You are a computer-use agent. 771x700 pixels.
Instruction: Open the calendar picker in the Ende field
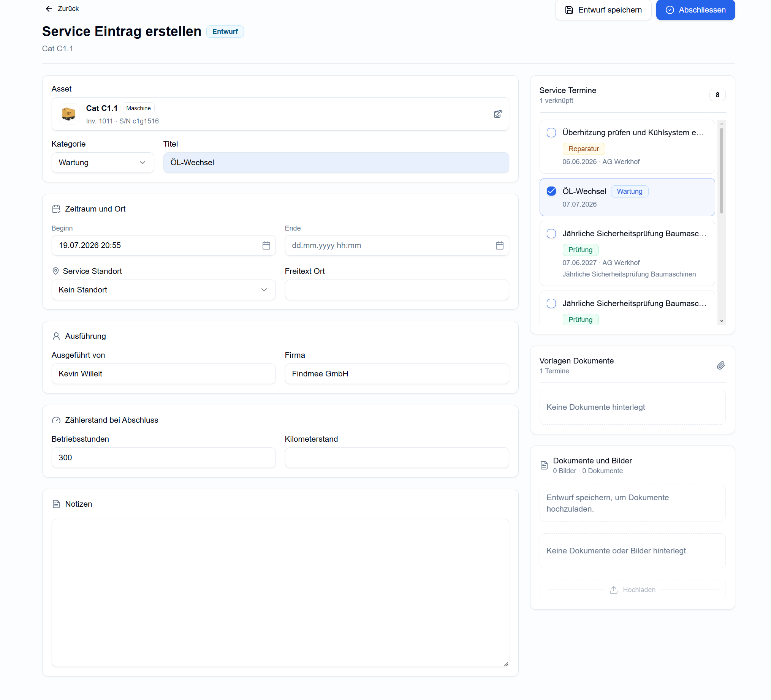pyautogui.click(x=499, y=245)
